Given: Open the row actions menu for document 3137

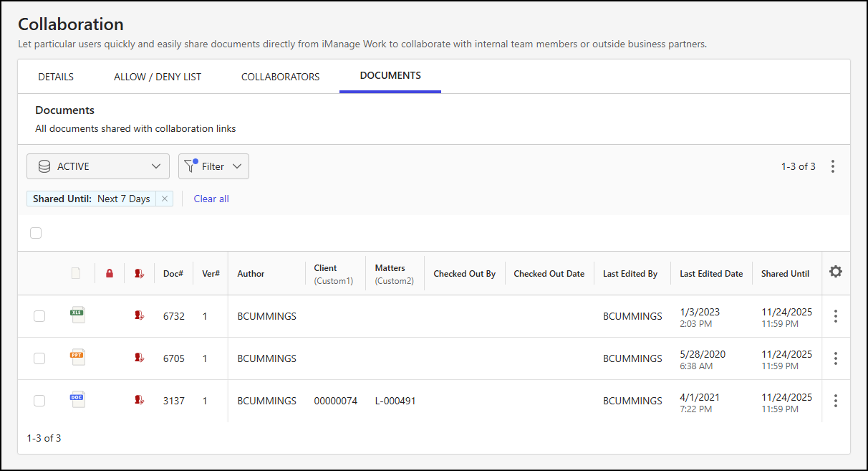Looking at the screenshot, I should pyautogui.click(x=836, y=400).
